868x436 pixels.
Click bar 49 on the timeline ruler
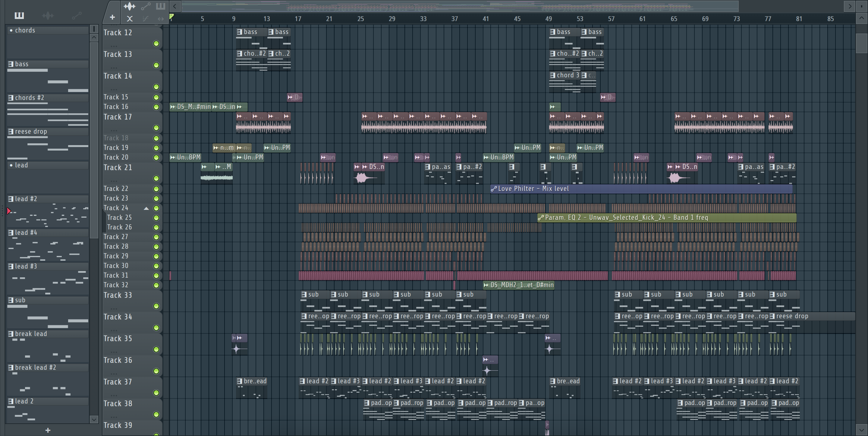(549, 19)
